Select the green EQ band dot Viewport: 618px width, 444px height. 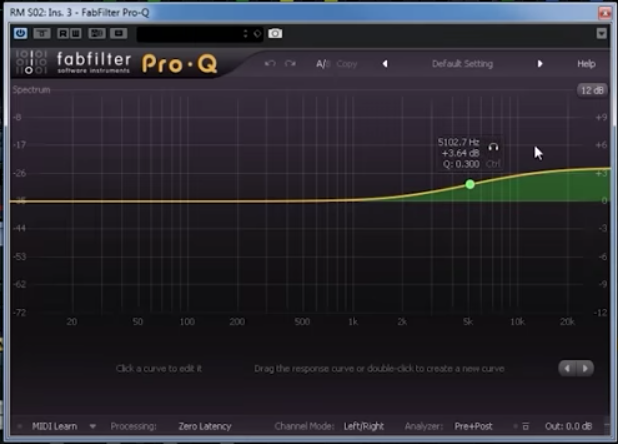click(470, 184)
